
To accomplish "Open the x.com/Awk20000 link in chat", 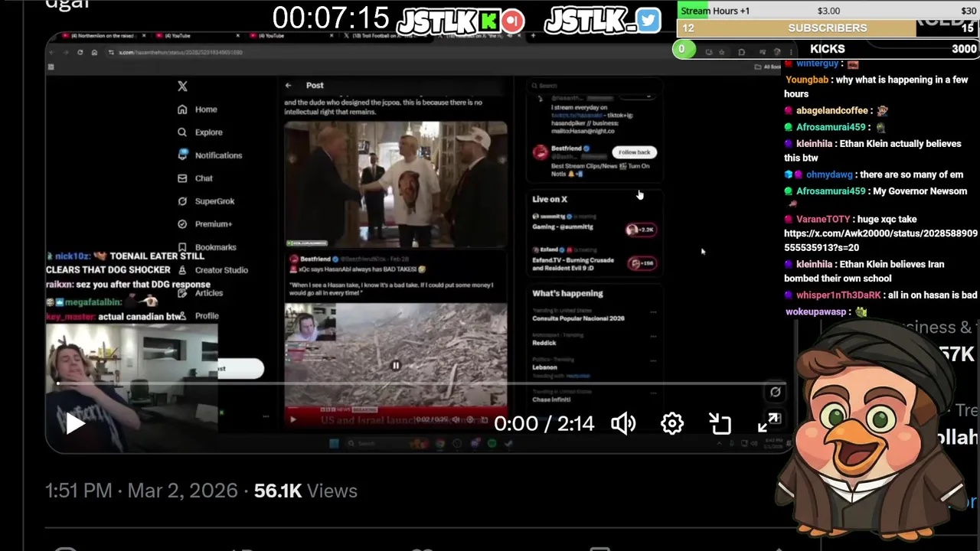I will click(x=880, y=240).
